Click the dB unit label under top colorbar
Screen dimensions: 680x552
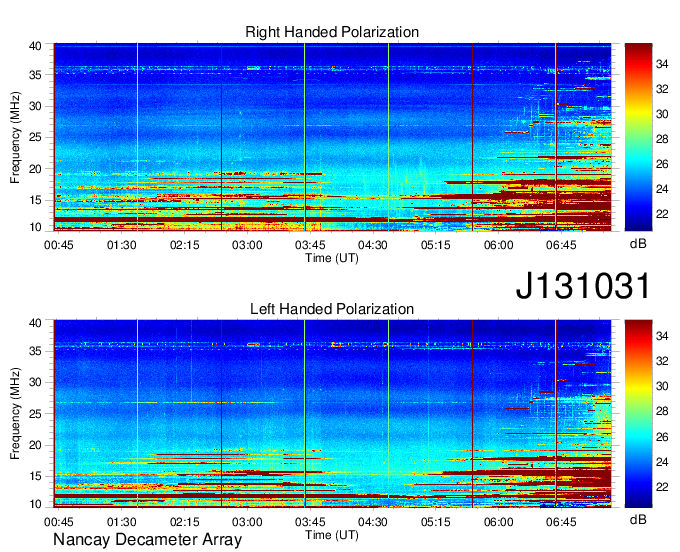638,244
